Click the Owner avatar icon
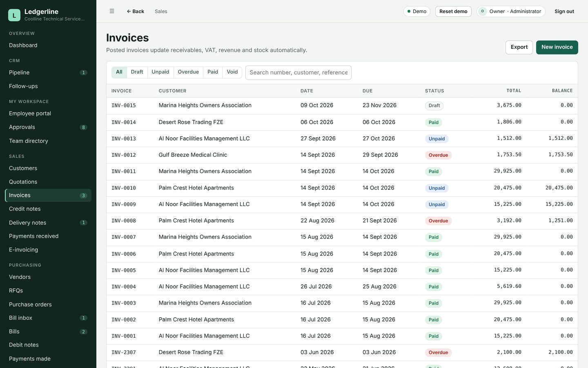 pos(483,11)
